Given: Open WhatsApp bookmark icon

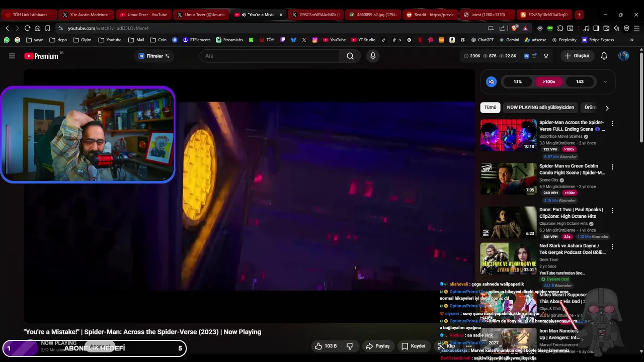Looking at the screenshot, I should click(x=7, y=40).
